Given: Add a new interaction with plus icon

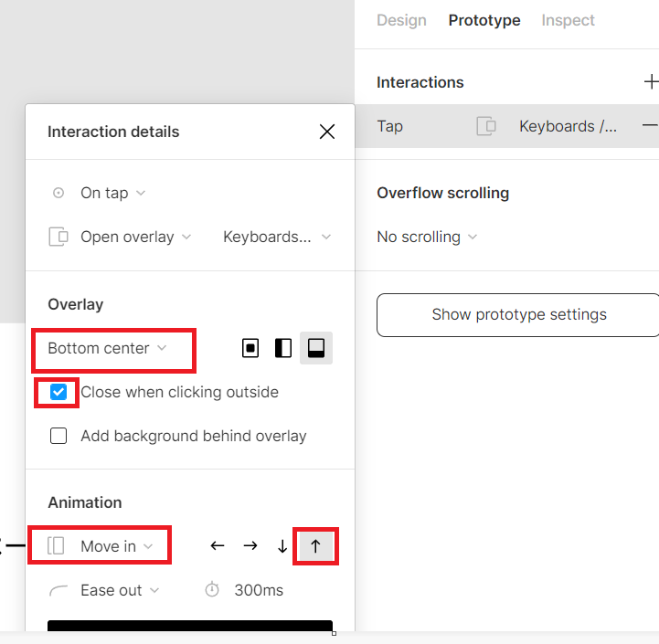Looking at the screenshot, I should 651,82.
